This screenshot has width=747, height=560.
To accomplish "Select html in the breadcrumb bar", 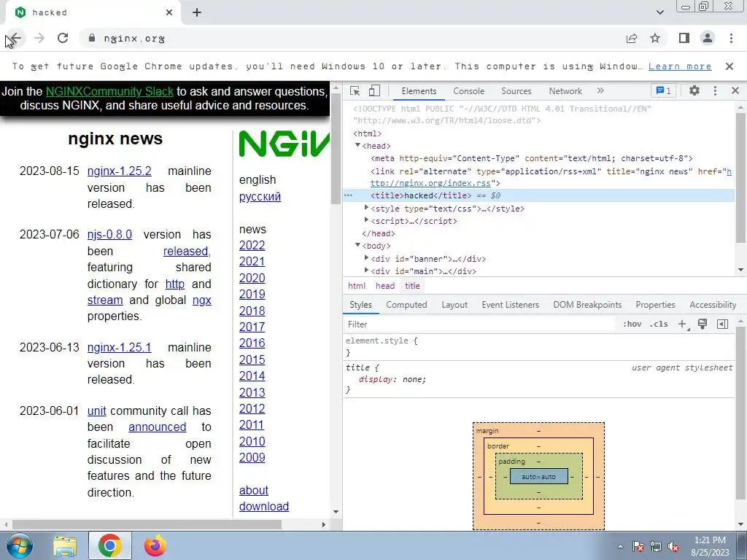I will click(356, 286).
